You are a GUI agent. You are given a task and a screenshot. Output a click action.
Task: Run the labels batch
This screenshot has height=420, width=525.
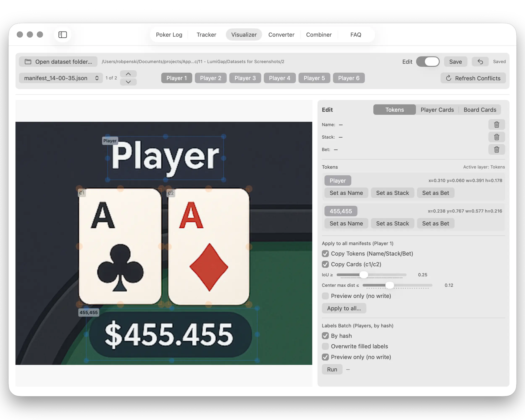[x=332, y=369]
